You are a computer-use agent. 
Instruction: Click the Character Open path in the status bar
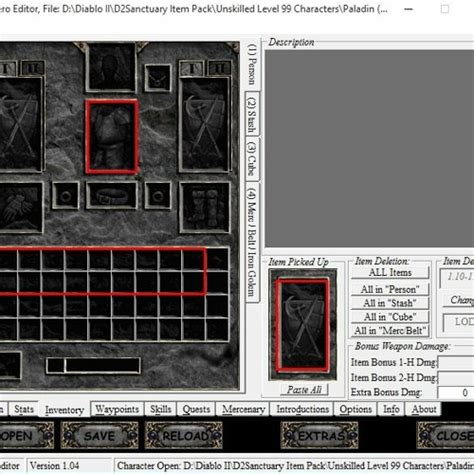[x=295, y=465]
